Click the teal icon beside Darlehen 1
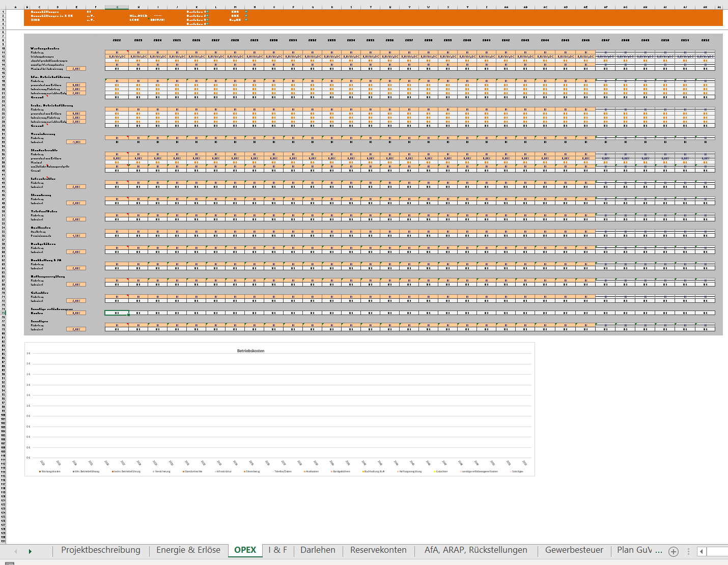 (x=207, y=12)
